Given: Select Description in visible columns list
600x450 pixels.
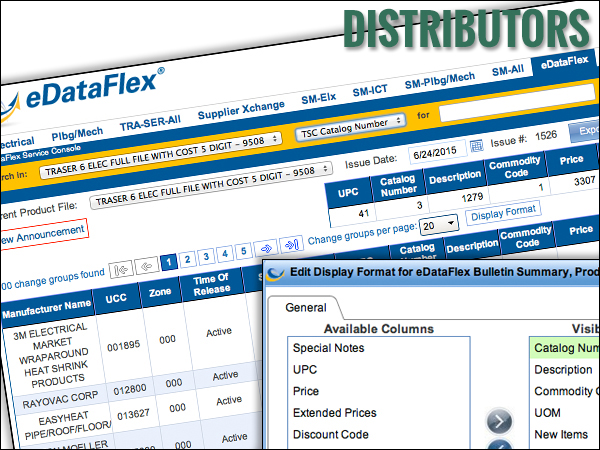Looking at the screenshot, I should click(563, 370).
